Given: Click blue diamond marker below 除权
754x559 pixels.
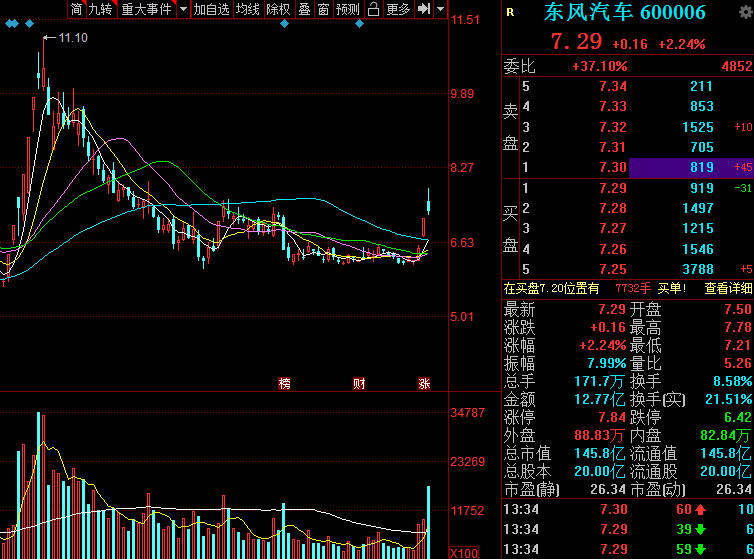Looking at the screenshot, I should pos(285,23).
